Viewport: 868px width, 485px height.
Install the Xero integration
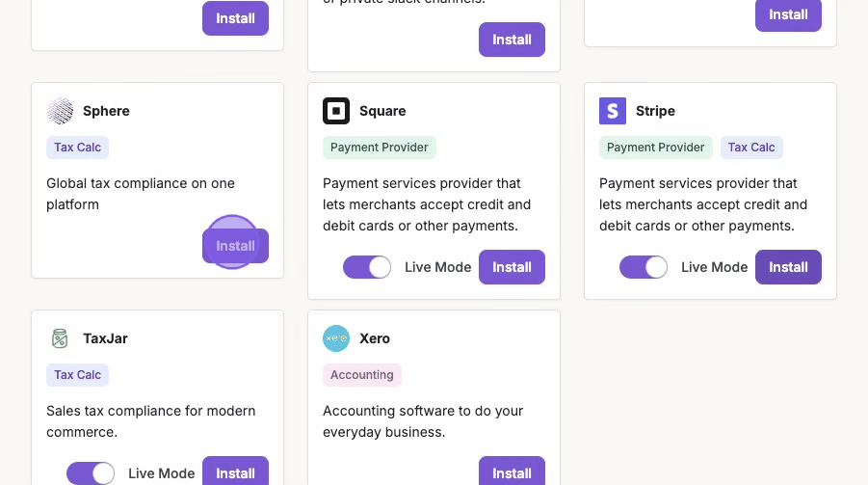pyautogui.click(x=512, y=472)
